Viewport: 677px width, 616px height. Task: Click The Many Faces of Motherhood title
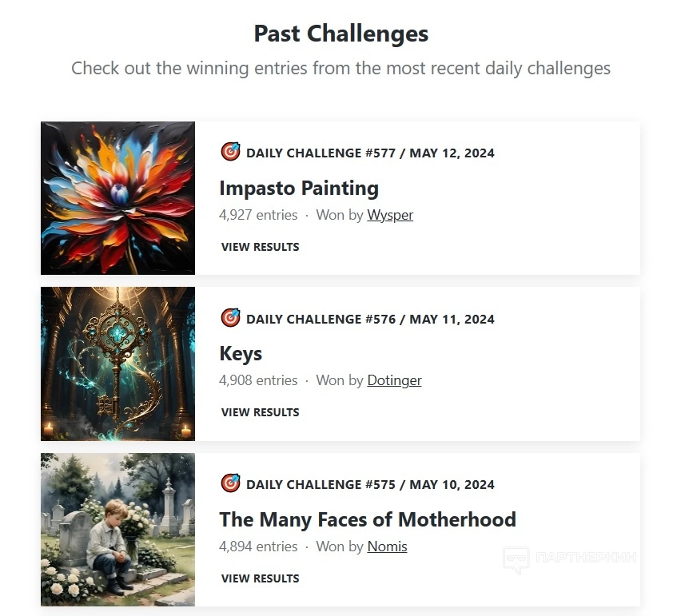[368, 520]
